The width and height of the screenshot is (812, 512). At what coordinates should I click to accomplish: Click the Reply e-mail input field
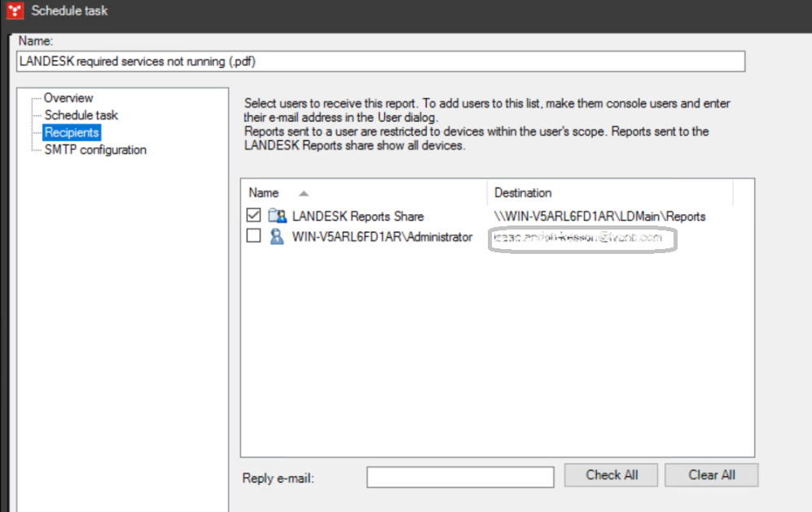click(459, 476)
